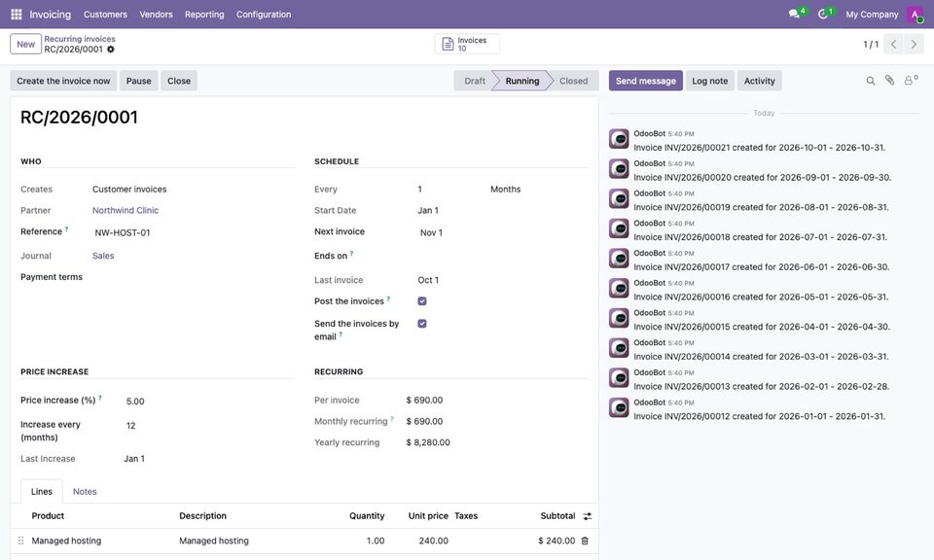934x560 pixels.
Task: Edit the Reference field NW-HOST-01
Action: [192, 232]
